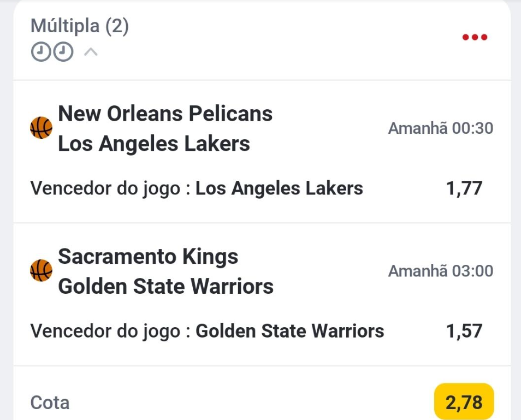This screenshot has width=521, height=420.
Task: Open the Los Angeles Lakers team name
Action: pyautogui.click(x=153, y=144)
